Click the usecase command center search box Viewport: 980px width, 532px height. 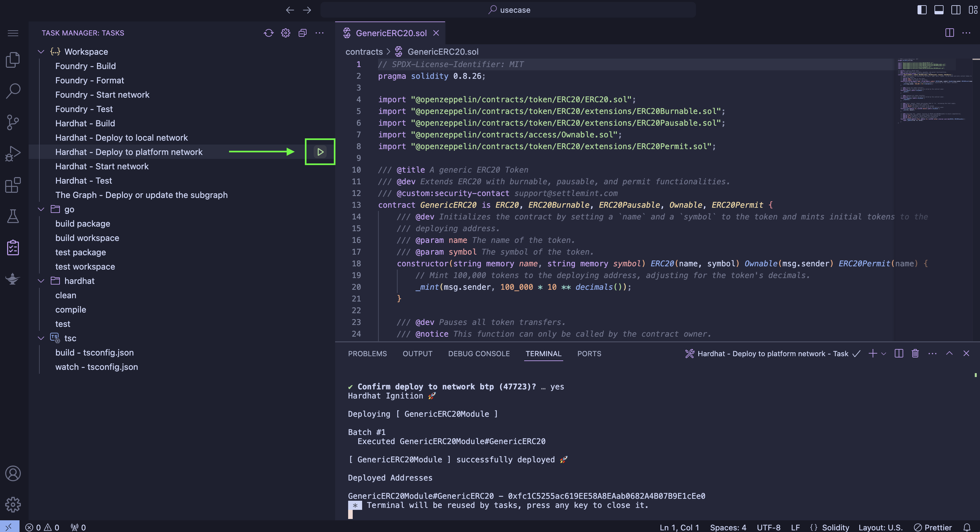click(508, 10)
